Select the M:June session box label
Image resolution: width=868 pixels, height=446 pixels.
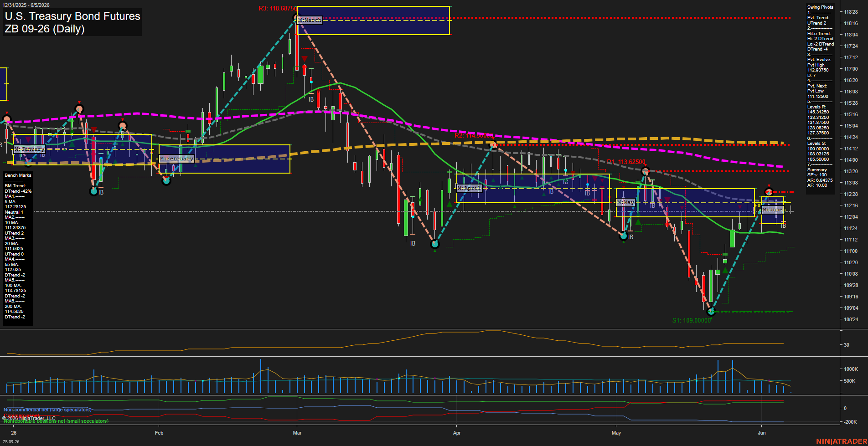pyautogui.click(x=773, y=210)
